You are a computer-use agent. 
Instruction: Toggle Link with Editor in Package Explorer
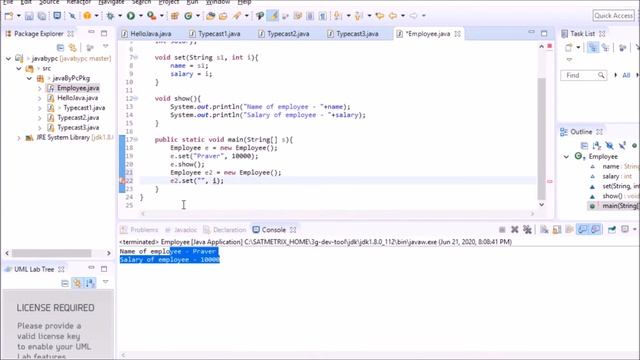pos(73,48)
